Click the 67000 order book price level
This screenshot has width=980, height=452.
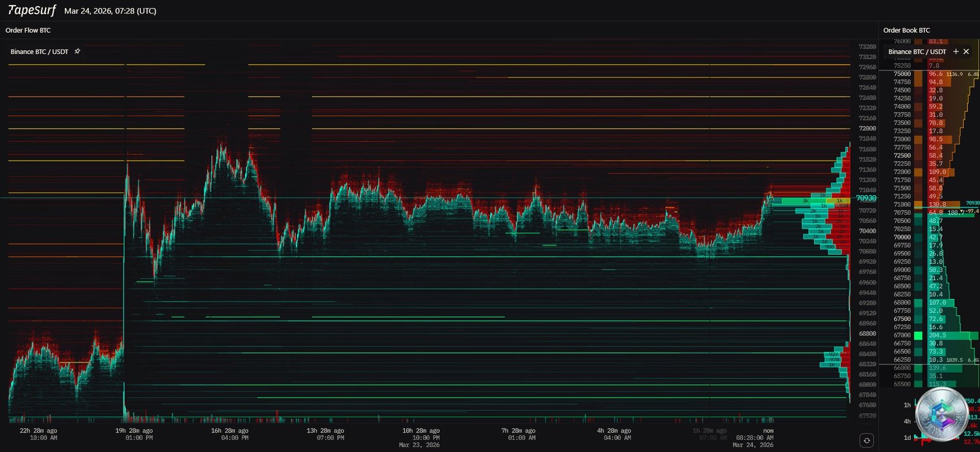point(902,335)
